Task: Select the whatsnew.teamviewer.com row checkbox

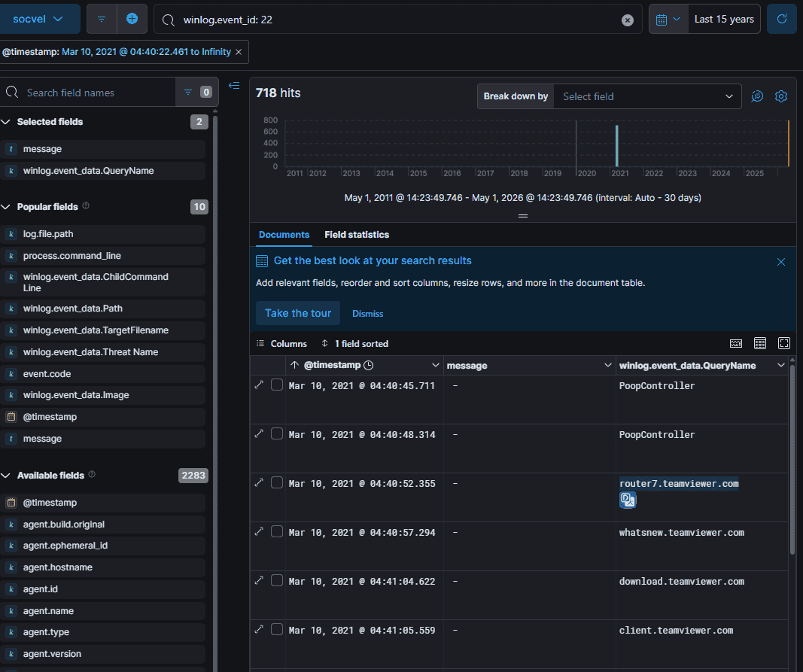Action: (x=276, y=531)
